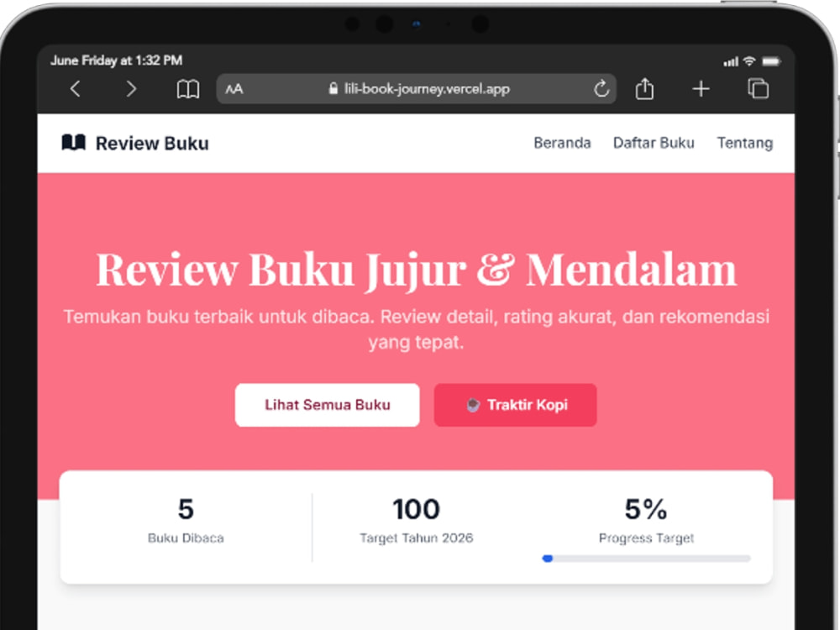The height and width of the screenshot is (630, 840).
Task: Click the 'Target Tahun 2026' label
Action: [417, 538]
